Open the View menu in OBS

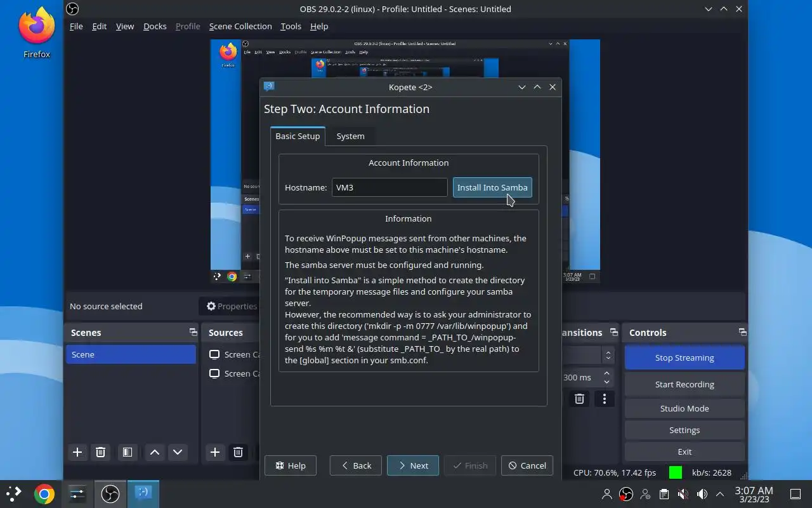[x=125, y=26]
